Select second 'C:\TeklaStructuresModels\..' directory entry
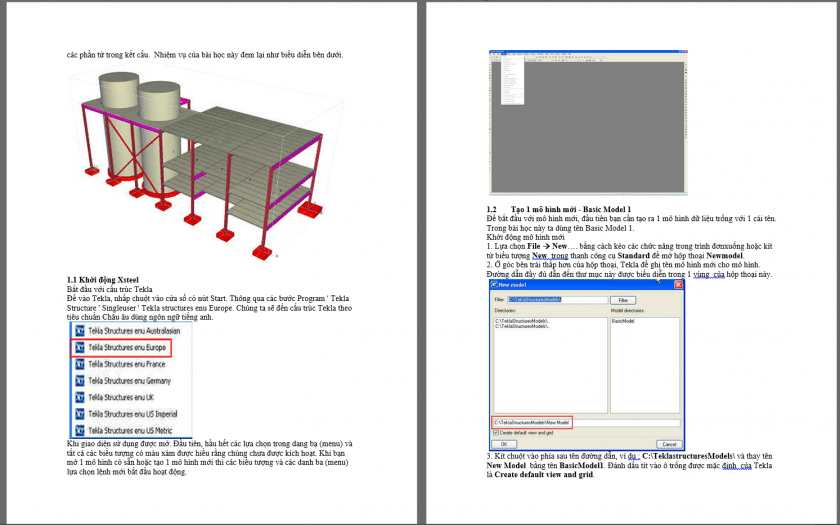 523,326
